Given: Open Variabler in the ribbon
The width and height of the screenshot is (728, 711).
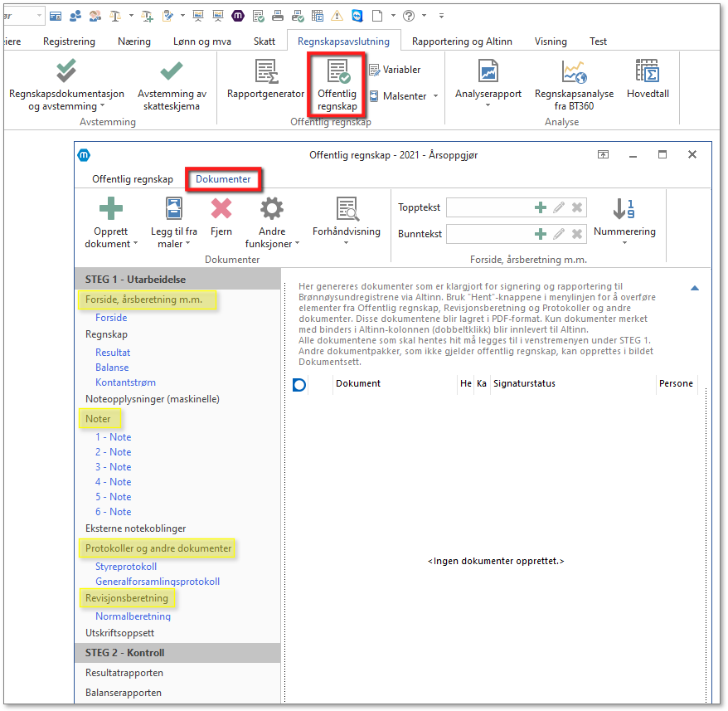Looking at the screenshot, I should click(395, 70).
